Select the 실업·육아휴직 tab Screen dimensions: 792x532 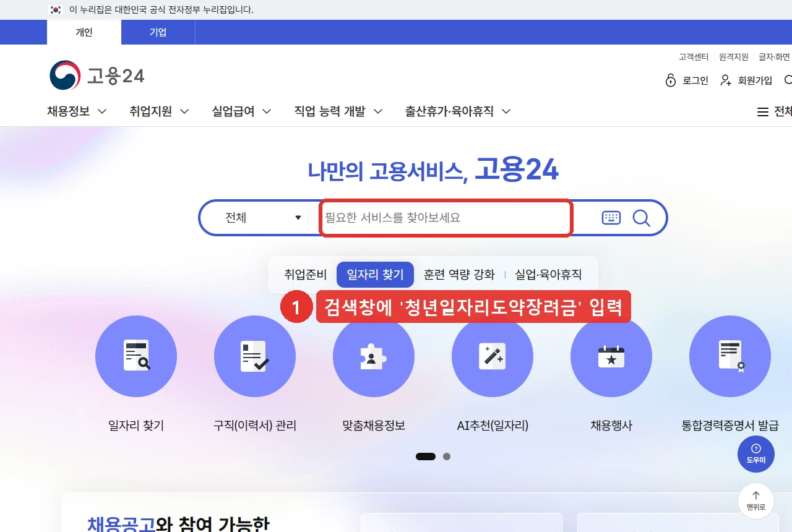[548, 275]
